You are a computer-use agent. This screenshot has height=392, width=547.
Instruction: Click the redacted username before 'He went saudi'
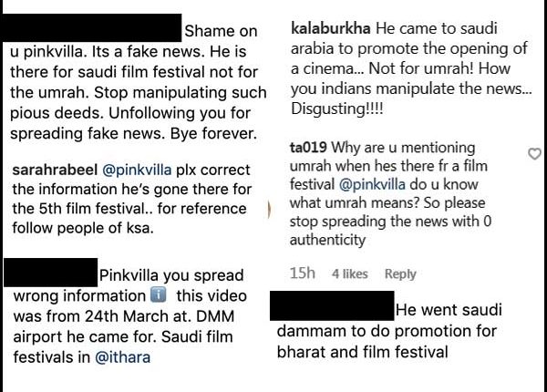point(332,306)
